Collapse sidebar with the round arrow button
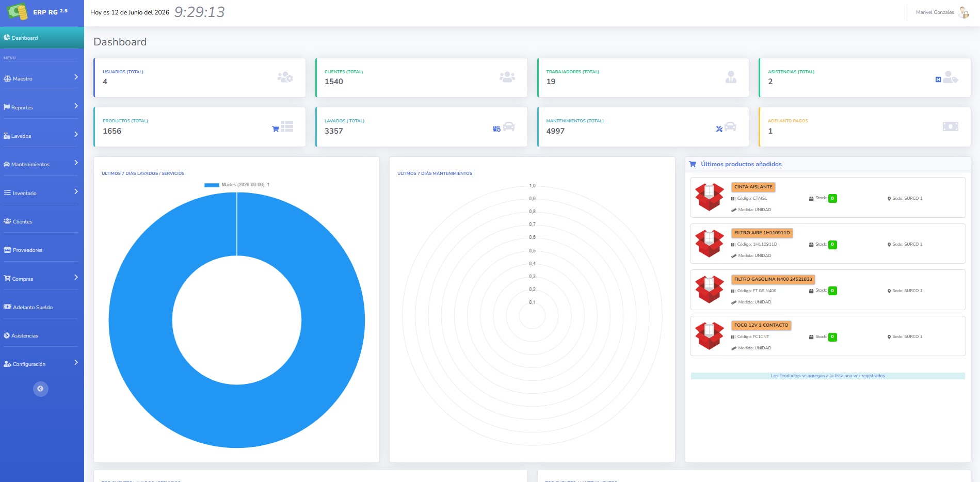 (41, 389)
